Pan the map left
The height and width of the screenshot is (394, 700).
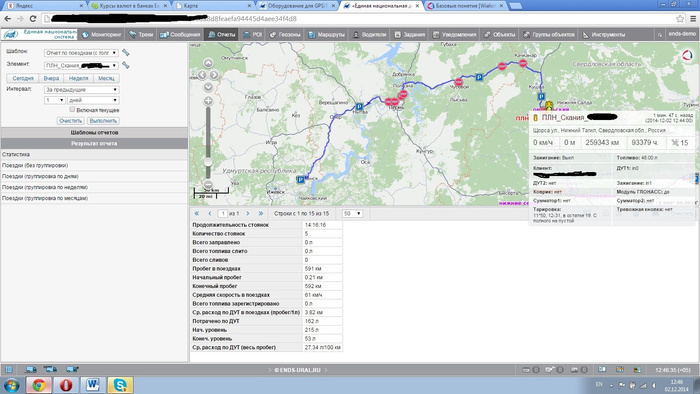point(202,75)
